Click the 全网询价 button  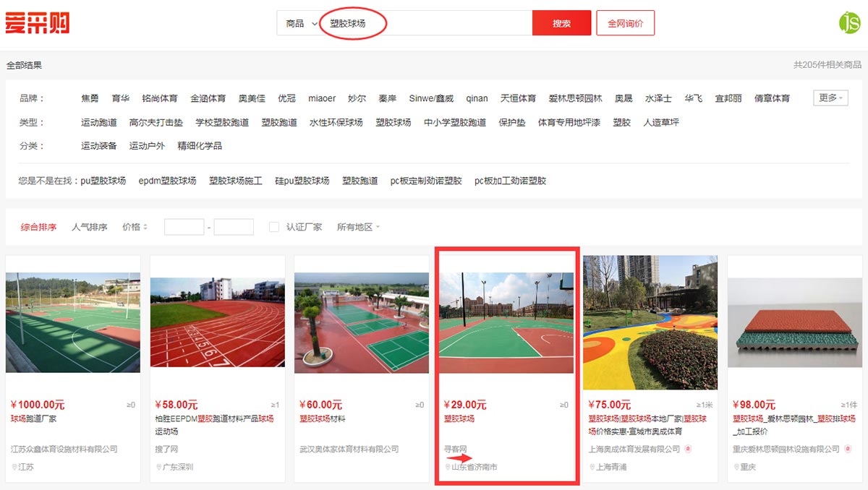(625, 22)
